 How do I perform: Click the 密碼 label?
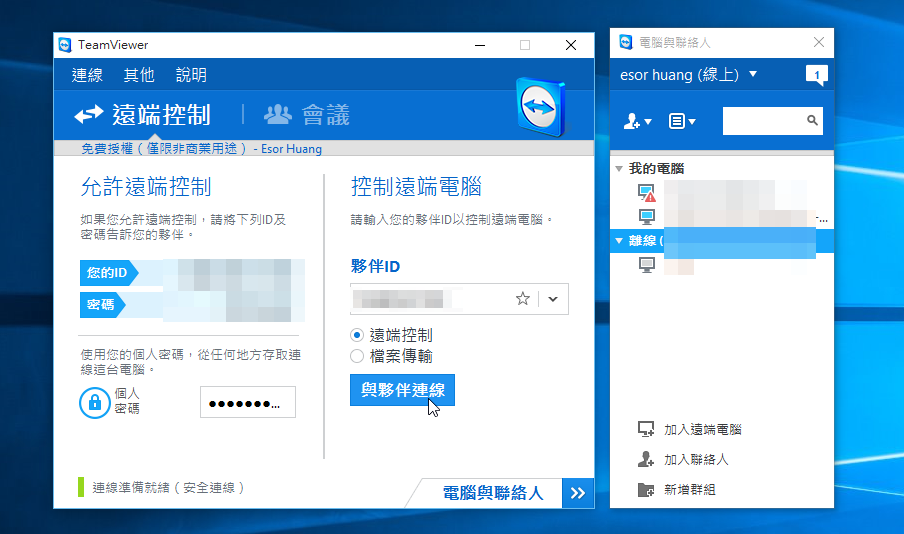tap(101, 304)
